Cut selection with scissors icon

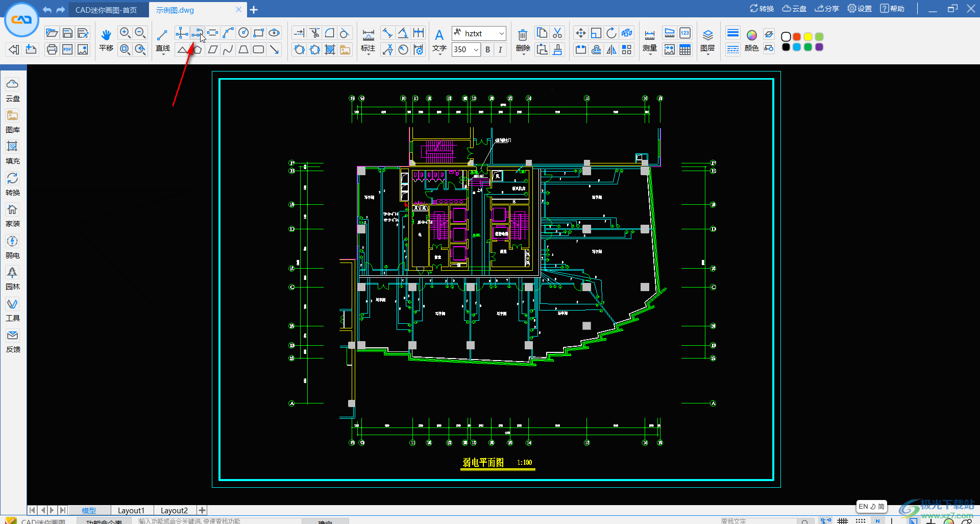click(557, 33)
